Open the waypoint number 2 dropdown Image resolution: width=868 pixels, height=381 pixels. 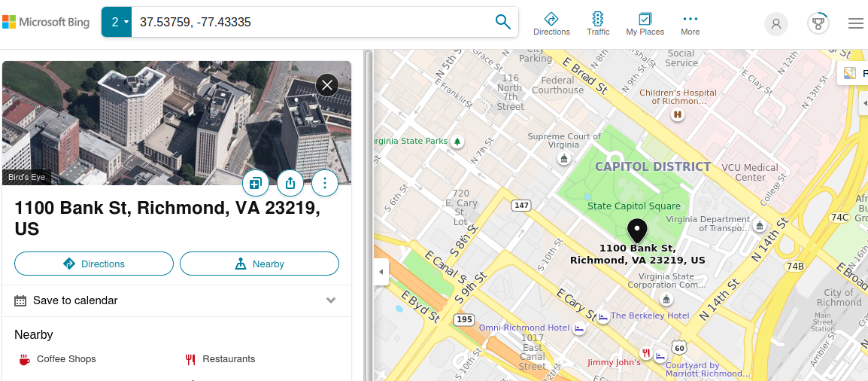tap(117, 22)
